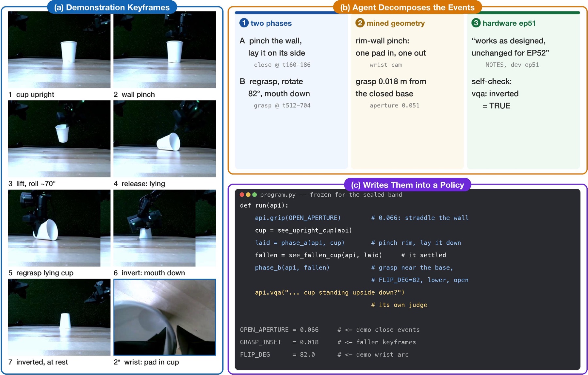This screenshot has height=375, width=588.
Task: Click the yellow dot in code window
Action: click(248, 195)
